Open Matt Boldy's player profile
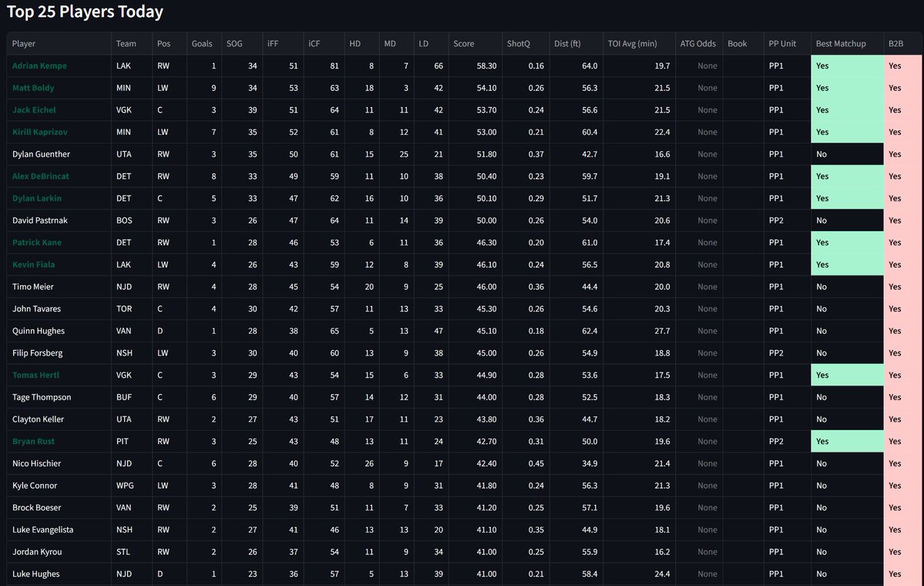Viewport: 924px width, 586px height. click(32, 87)
